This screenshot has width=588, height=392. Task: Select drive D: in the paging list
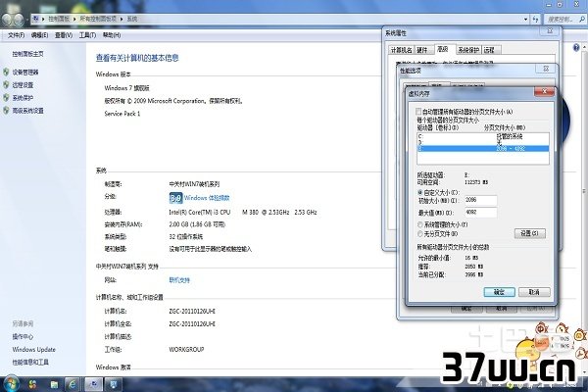pyautogui.click(x=483, y=142)
